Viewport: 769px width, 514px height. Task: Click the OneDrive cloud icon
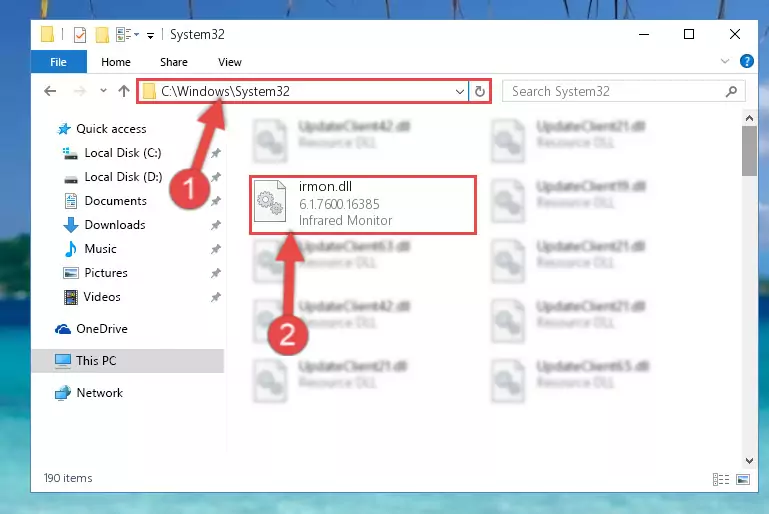coord(63,329)
